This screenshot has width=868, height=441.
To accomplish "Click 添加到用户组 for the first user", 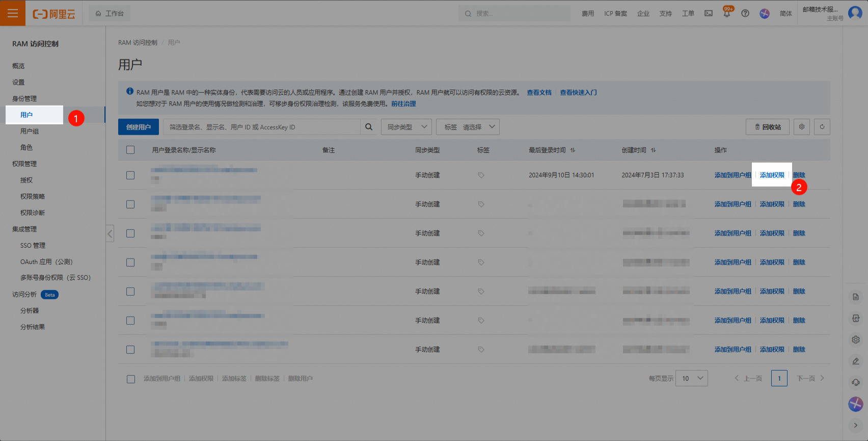I will pos(733,175).
